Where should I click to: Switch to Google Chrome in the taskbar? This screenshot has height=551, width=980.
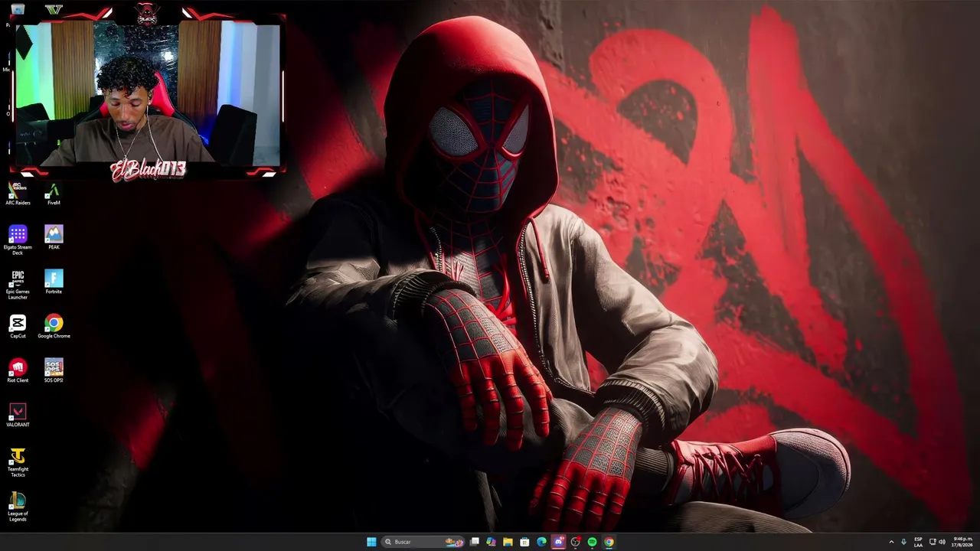[x=609, y=542]
